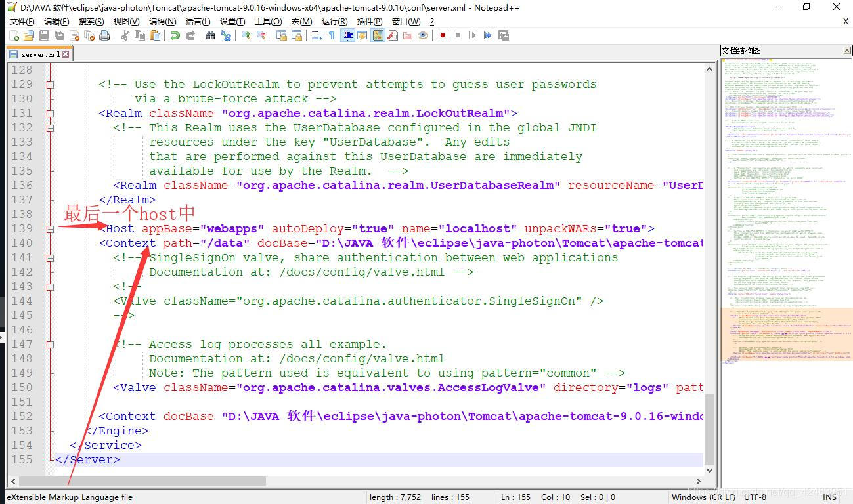Close the 文档结构图 panel
853x504 pixels.
tap(846, 51)
